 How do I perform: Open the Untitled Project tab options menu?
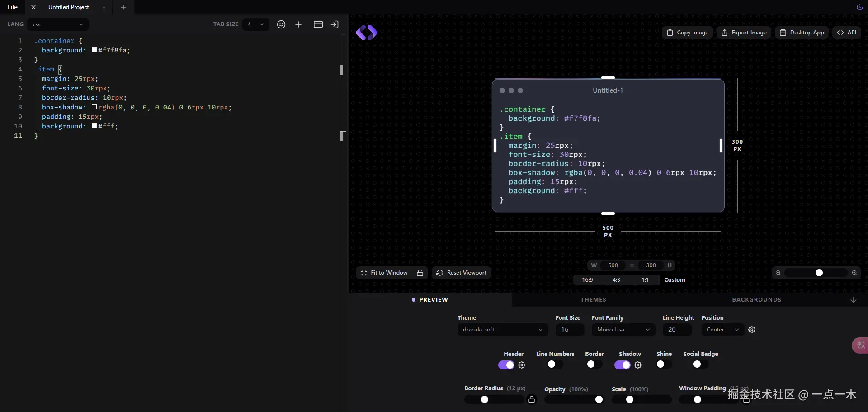click(104, 7)
